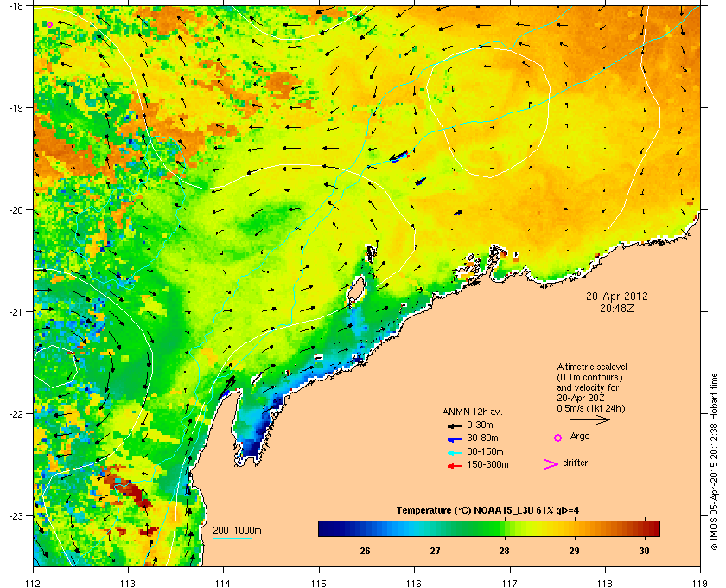
Task: Click the colorbar tick label 27
Action: coord(435,551)
